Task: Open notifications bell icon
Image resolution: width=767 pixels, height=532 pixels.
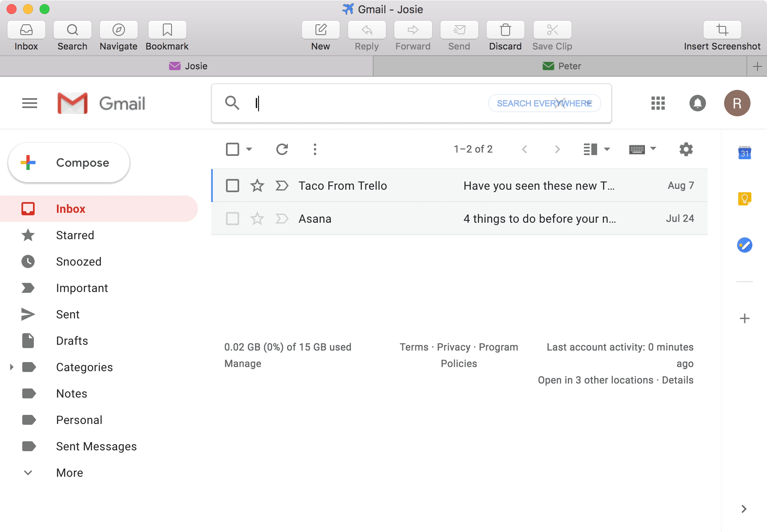Action: pyautogui.click(x=697, y=103)
